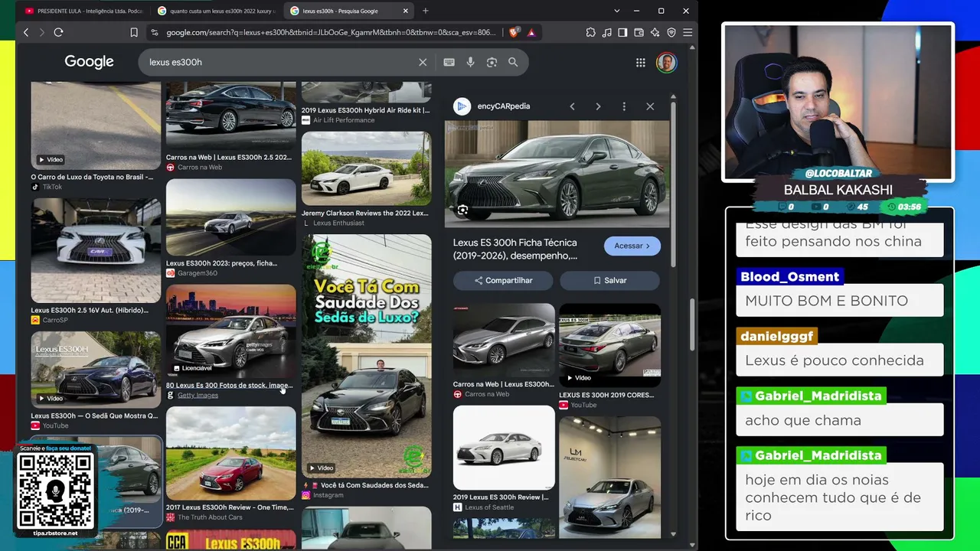Switch to the 'quanto custa um lexus' tab

[217, 11]
